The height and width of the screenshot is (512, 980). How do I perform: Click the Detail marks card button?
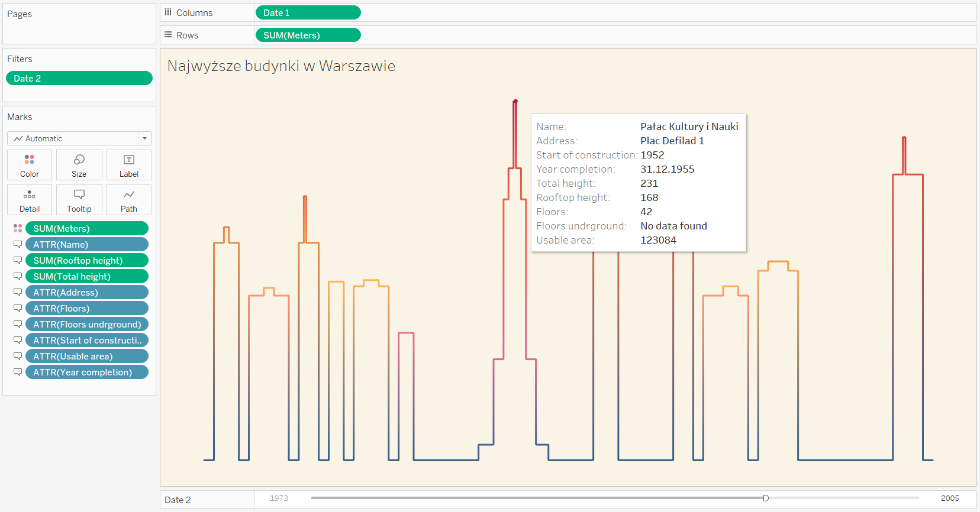(x=30, y=200)
